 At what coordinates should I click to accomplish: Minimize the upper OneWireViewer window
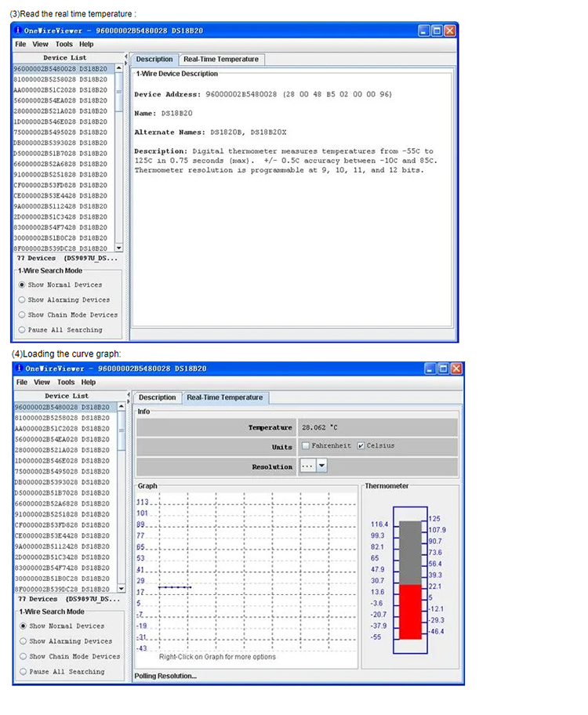(x=424, y=31)
